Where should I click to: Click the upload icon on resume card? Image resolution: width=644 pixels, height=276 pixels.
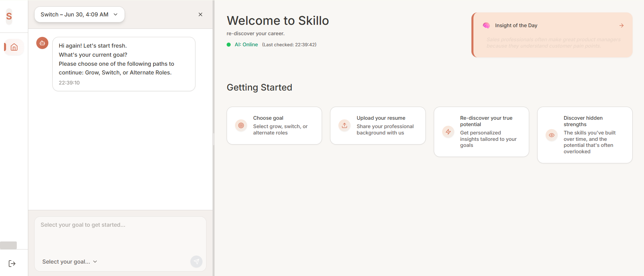(x=344, y=125)
